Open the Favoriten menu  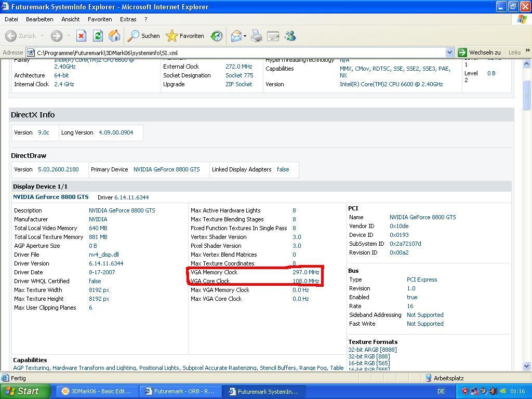[100, 19]
